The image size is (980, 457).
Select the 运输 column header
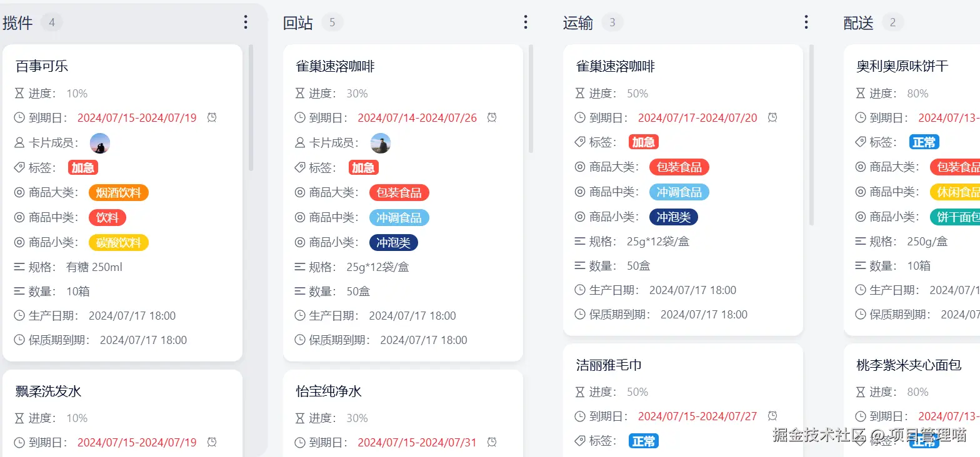click(x=578, y=23)
